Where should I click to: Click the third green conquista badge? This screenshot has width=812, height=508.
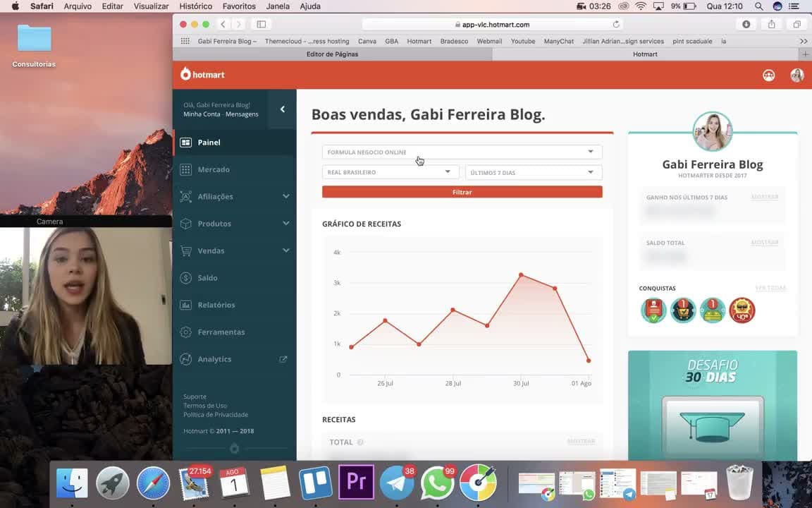(x=713, y=310)
